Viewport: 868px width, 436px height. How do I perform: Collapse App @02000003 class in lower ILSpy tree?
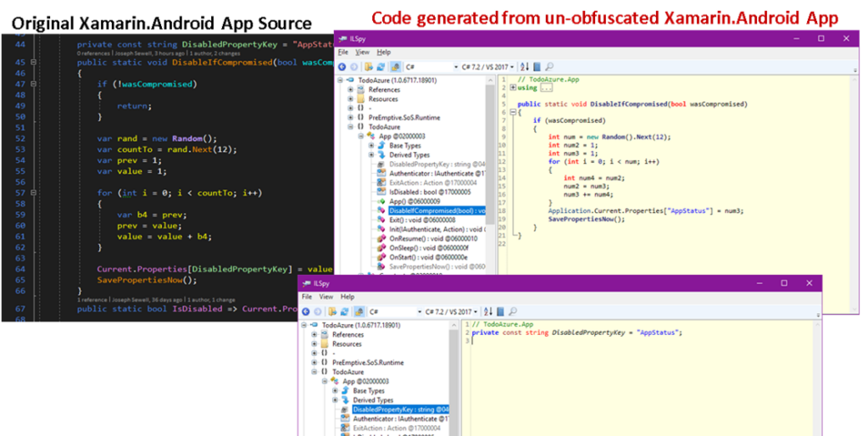(x=325, y=381)
